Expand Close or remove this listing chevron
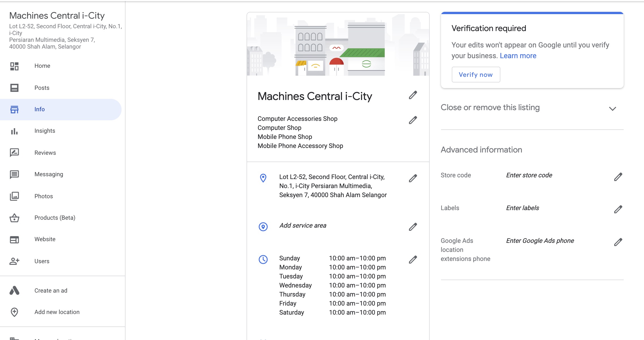Screen dimensions: 644x340 (x=613, y=109)
